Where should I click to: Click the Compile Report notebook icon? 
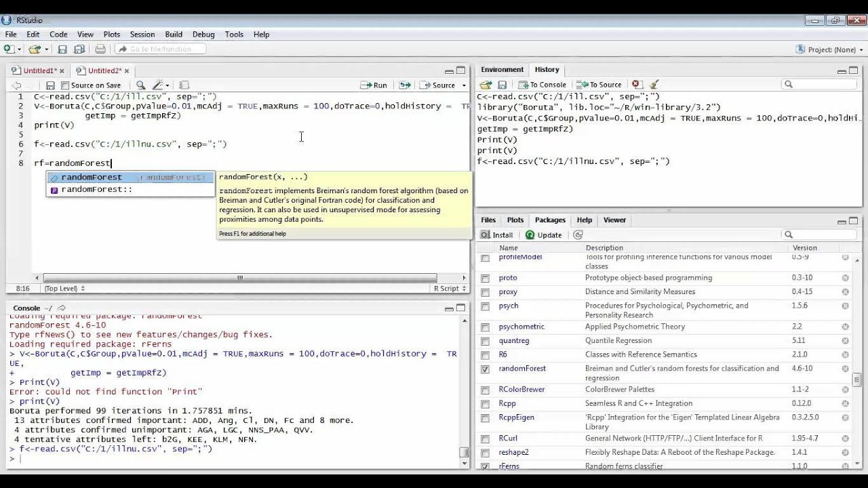tap(184, 85)
